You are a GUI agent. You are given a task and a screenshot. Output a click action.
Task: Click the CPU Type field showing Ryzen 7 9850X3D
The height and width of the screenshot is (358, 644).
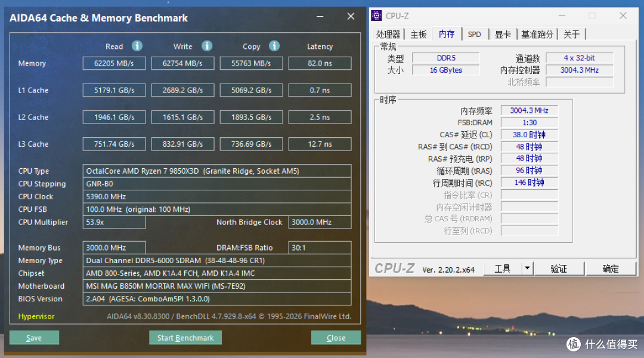tap(217, 171)
